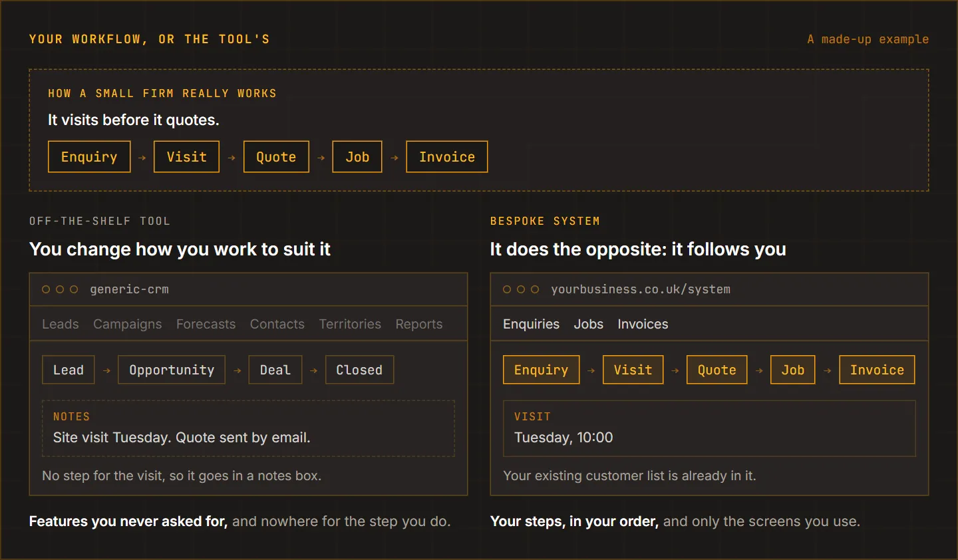Open the Reports tab
Viewport: 958px width, 560px height.
click(x=419, y=324)
